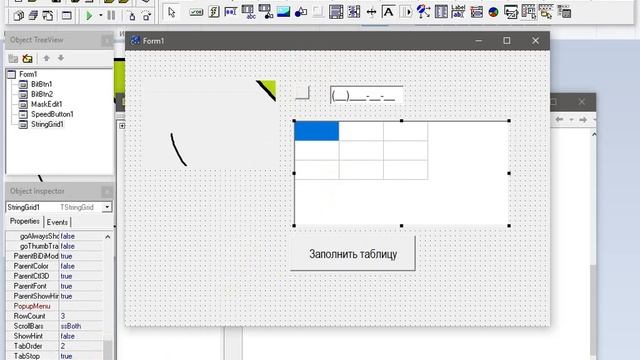Click the TabOrder property value
The image size is (640, 360).
pos(81,346)
